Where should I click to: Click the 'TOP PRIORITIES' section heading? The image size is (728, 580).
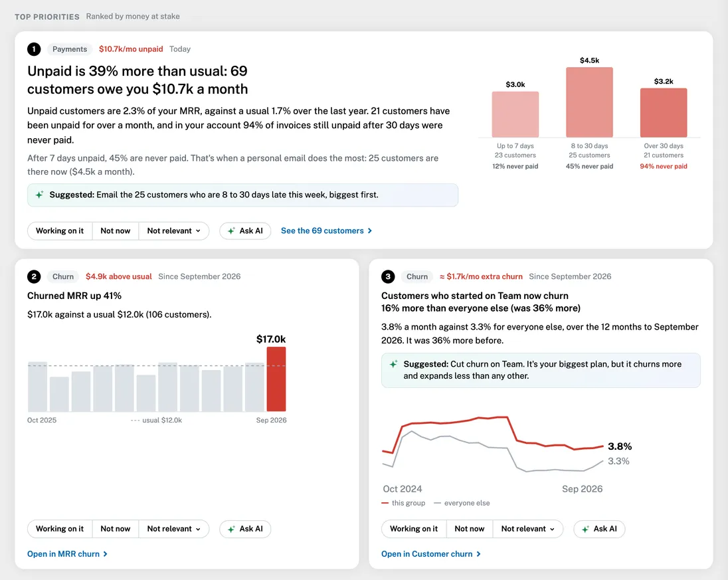[x=47, y=17]
